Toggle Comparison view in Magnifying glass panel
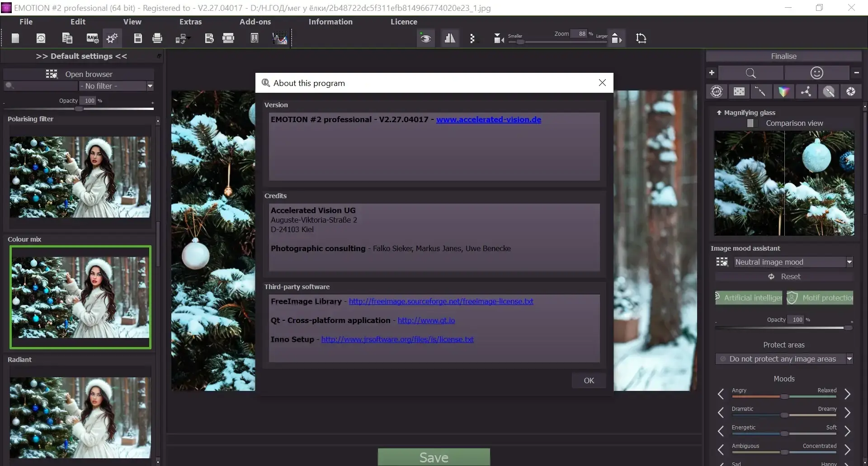The width and height of the screenshot is (868, 466). pos(750,123)
